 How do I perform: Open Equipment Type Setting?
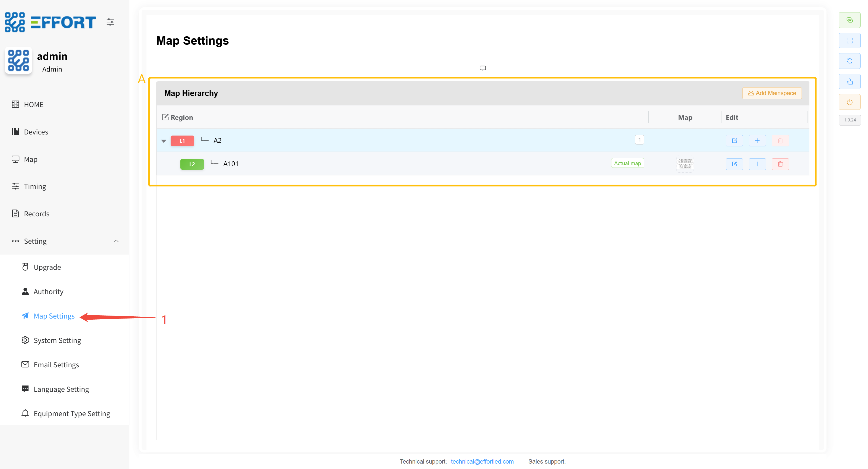click(x=72, y=413)
